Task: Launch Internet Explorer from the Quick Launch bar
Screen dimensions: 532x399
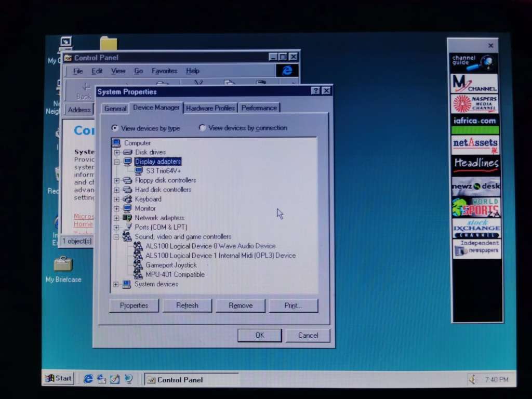Action: pos(88,378)
